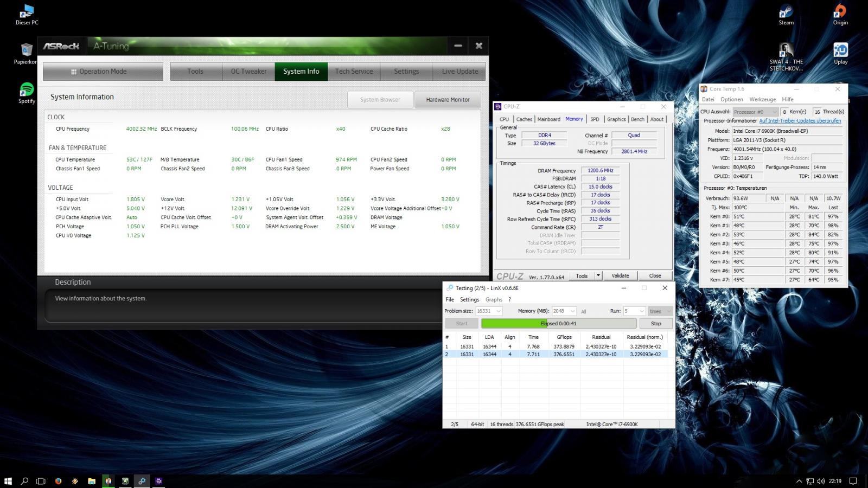Click the CPU-Z title bar app icon
868x488 pixels.
pyautogui.click(x=498, y=107)
